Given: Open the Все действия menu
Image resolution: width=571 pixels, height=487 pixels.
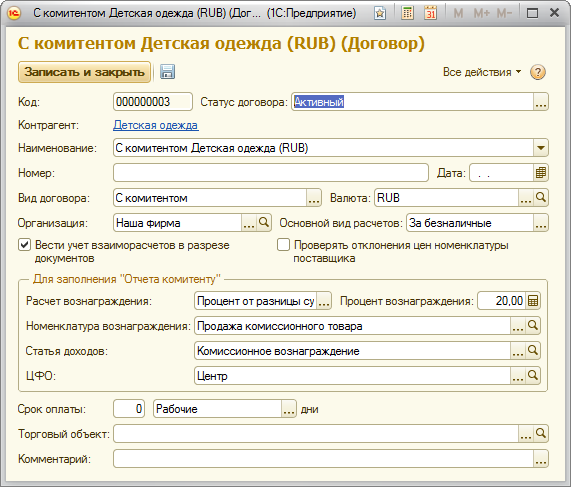Looking at the screenshot, I should (x=482, y=72).
